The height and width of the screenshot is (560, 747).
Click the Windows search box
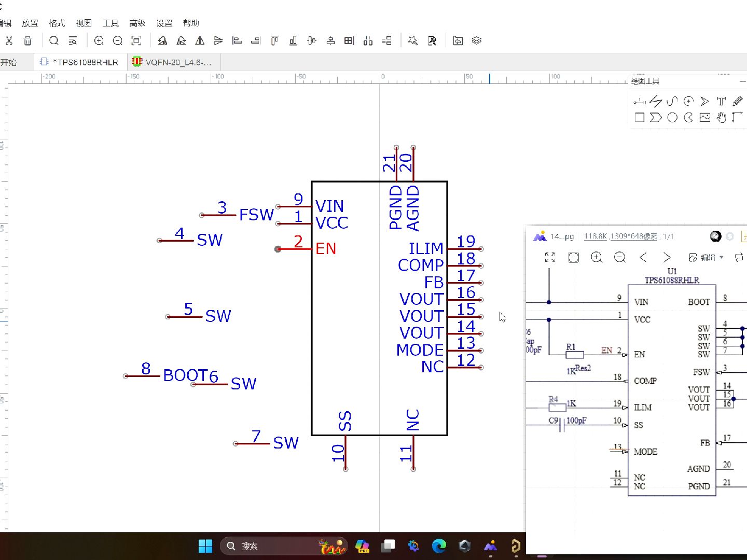coord(283,546)
